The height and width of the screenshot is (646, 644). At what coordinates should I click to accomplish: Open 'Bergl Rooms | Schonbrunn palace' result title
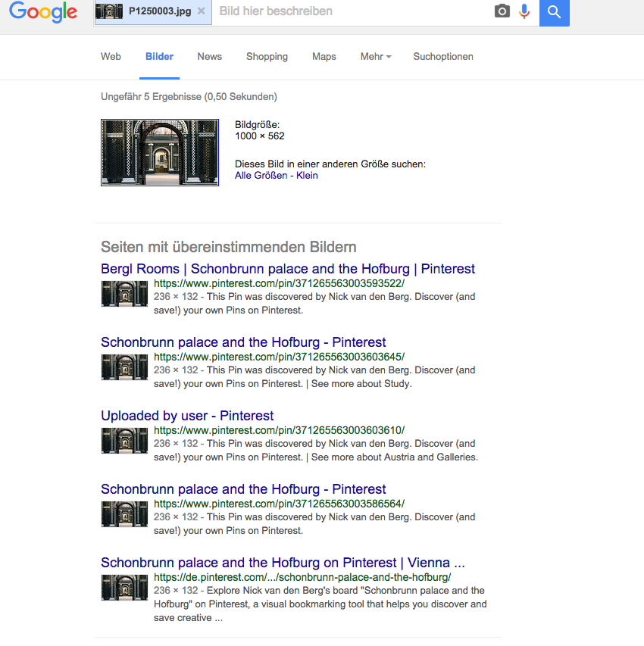pyautogui.click(x=288, y=269)
